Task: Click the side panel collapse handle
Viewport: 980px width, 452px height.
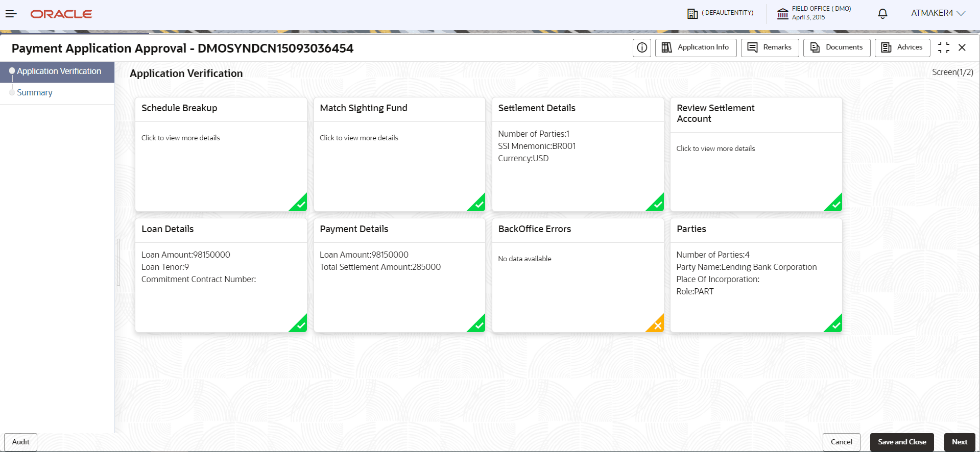Action: 118,262
